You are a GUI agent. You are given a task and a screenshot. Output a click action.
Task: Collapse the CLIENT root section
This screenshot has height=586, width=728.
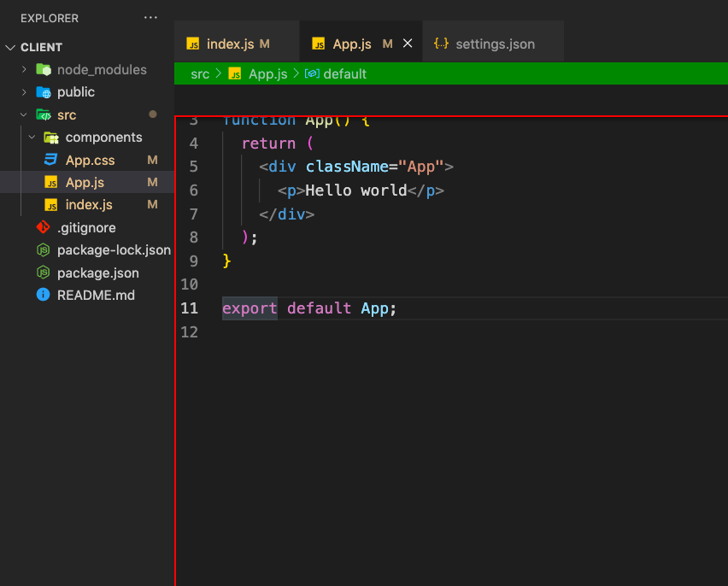tap(10, 47)
